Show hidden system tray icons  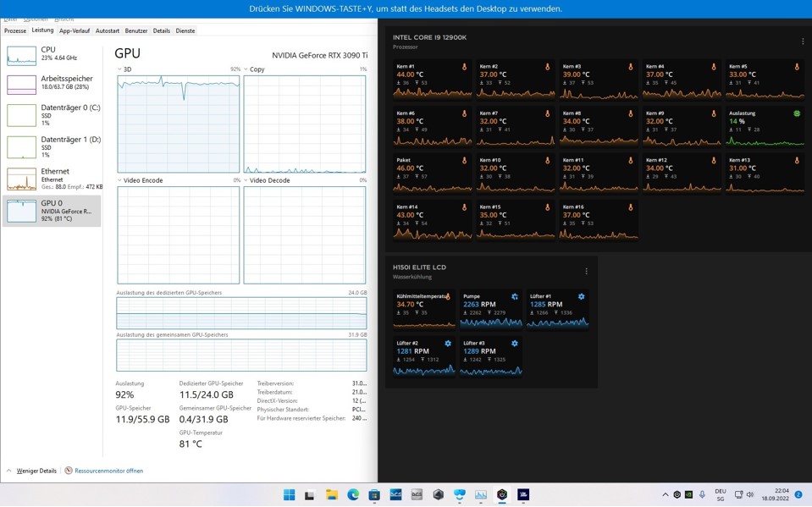click(666, 494)
